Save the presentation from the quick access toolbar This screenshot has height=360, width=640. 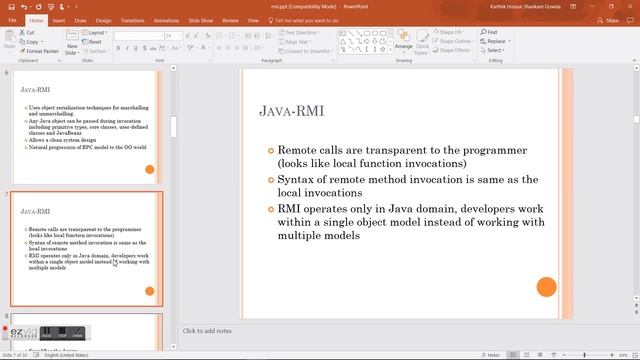pos(11,7)
